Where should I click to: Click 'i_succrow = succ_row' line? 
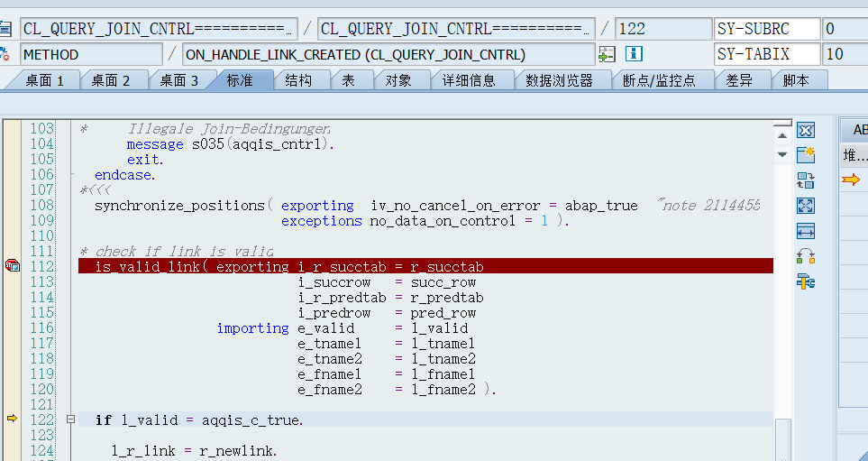pyautogui.click(x=387, y=282)
